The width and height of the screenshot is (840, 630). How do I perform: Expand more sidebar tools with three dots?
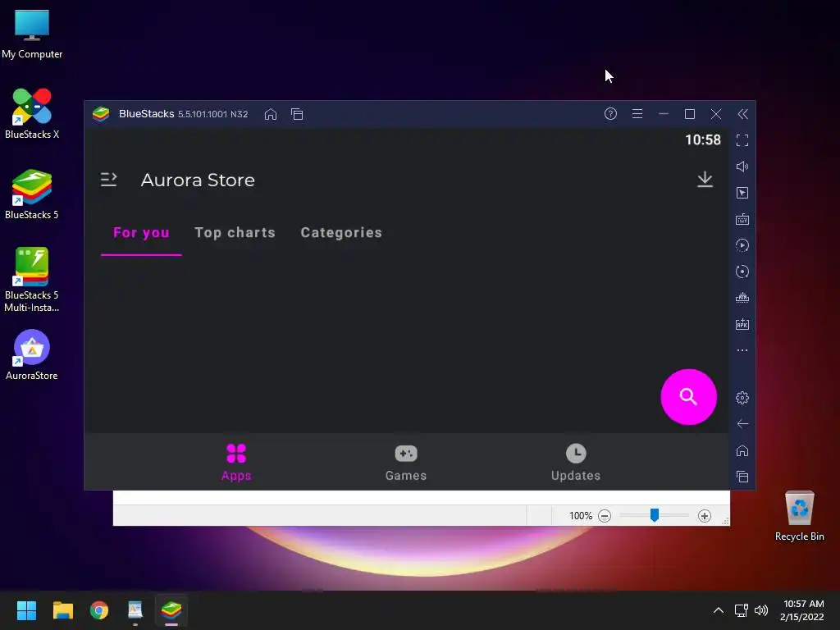742,350
